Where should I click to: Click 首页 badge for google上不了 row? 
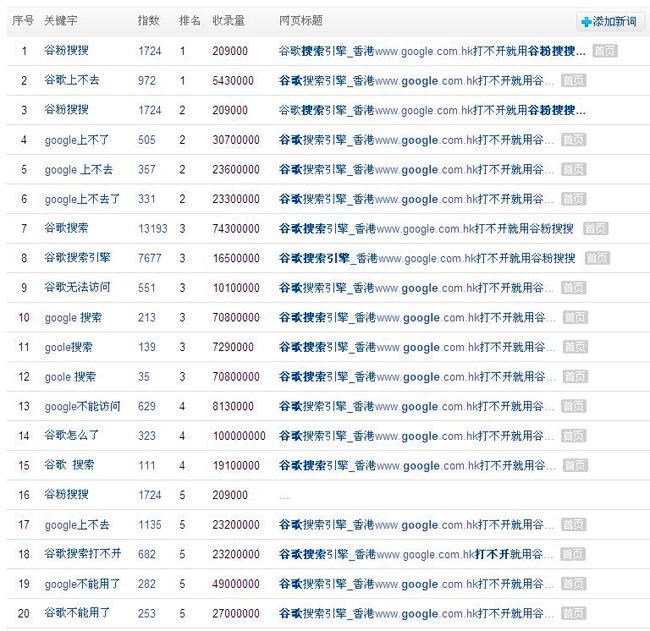point(573,140)
